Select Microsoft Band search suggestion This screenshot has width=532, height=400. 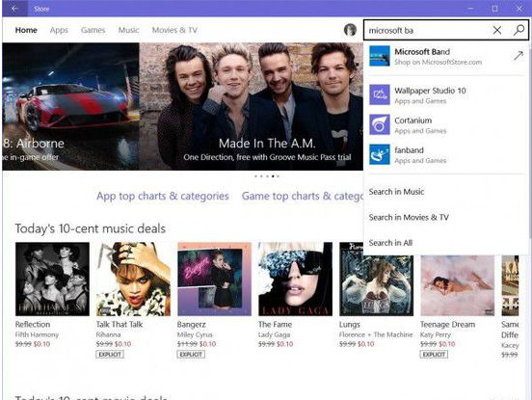tap(446, 56)
